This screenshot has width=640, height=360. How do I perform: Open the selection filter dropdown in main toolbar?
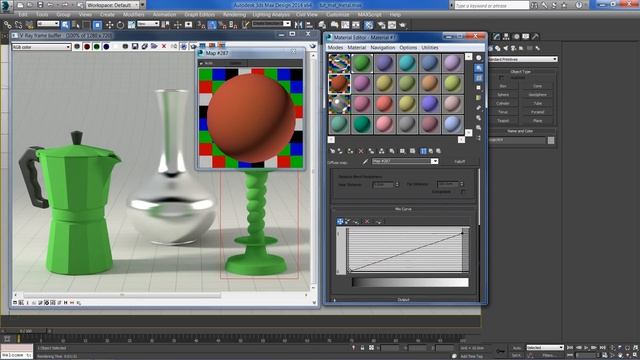click(x=48, y=24)
